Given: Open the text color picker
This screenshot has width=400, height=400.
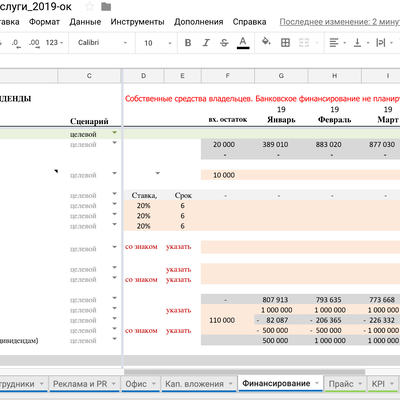Looking at the screenshot, I should [243, 43].
